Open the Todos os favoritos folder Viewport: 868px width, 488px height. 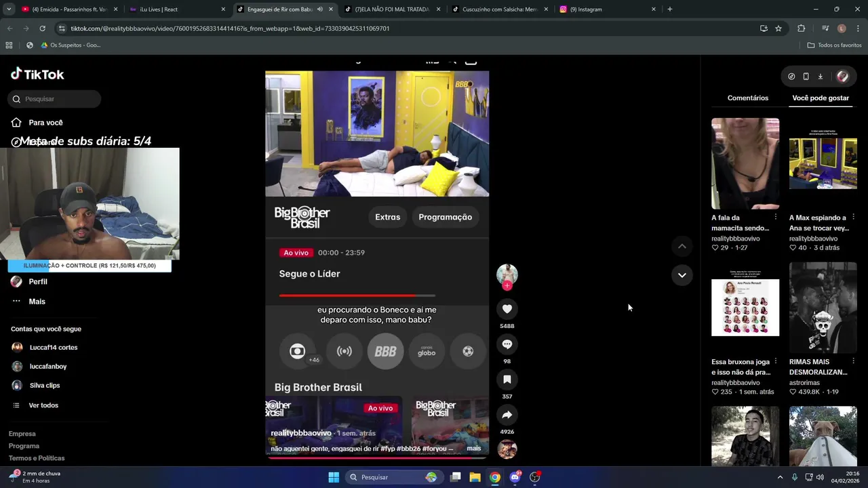pos(834,45)
